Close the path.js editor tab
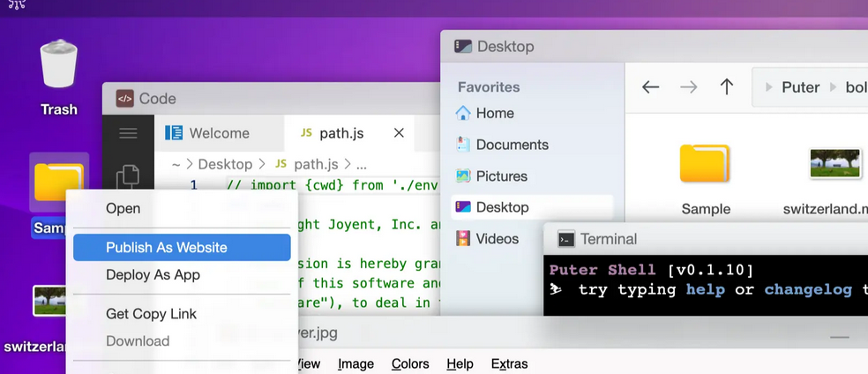This screenshot has width=868, height=374. [399, 133]
